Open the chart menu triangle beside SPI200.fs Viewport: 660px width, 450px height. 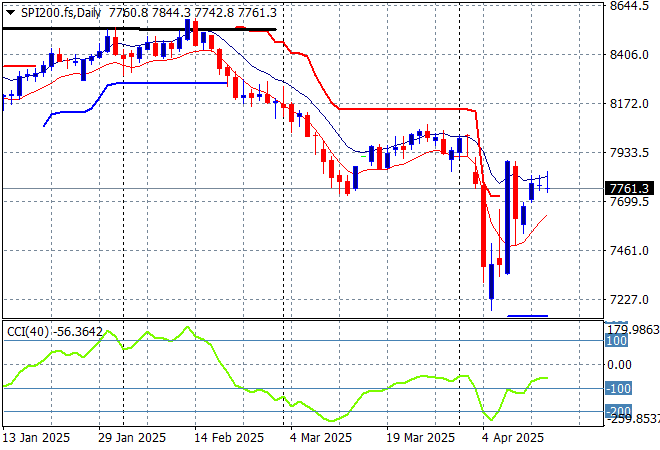11,13
